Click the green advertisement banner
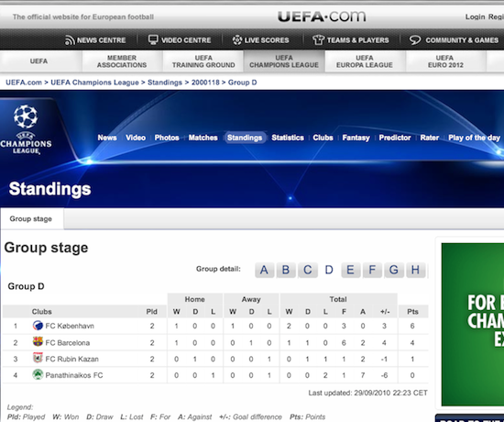The width and height of the screenshot is (504, 422). click(473, 325)
